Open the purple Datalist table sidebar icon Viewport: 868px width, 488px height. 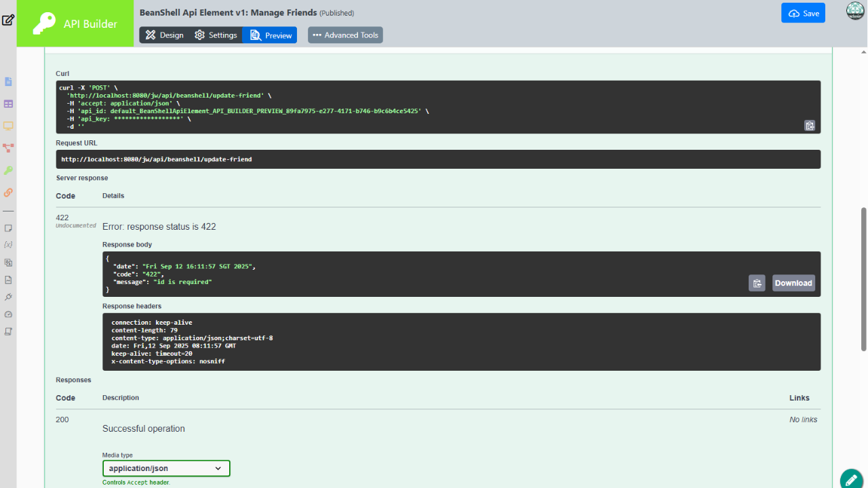pyautogui.click(x=9, y=104)
